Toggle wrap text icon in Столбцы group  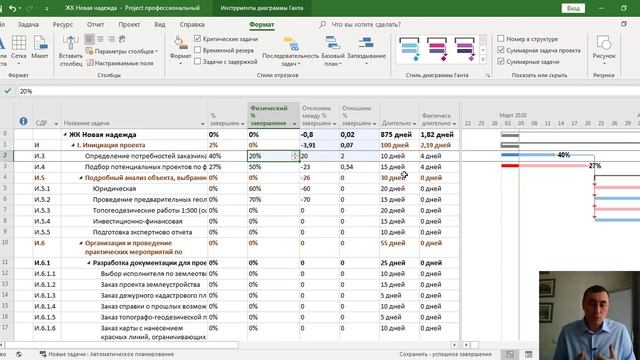[122, 39]
